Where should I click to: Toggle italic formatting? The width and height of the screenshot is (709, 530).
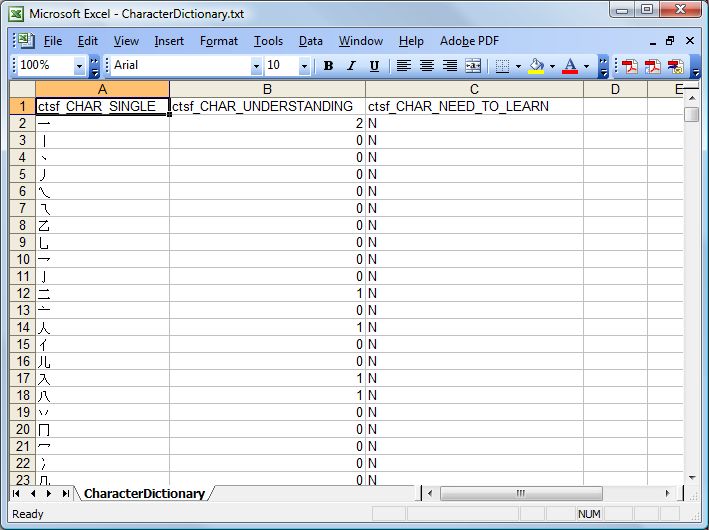351,66
